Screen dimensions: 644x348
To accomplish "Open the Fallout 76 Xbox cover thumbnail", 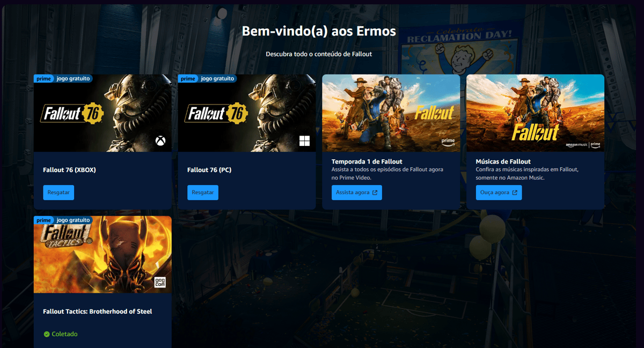I will pos(103,113).
